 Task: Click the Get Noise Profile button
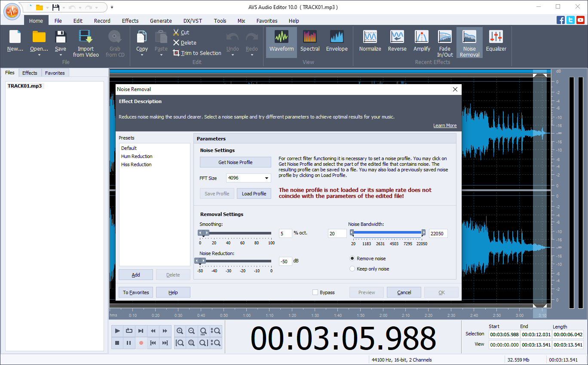[x=235, y=162]
